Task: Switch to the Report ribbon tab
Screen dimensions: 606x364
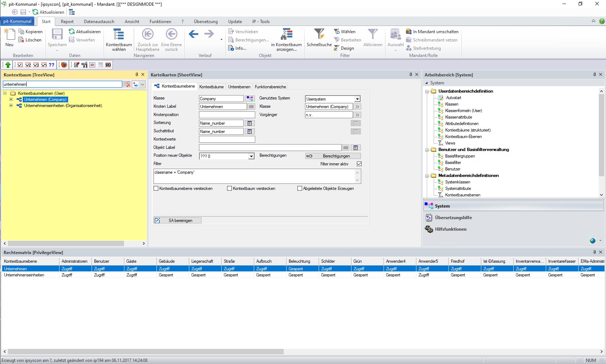Action: point(67,21)
